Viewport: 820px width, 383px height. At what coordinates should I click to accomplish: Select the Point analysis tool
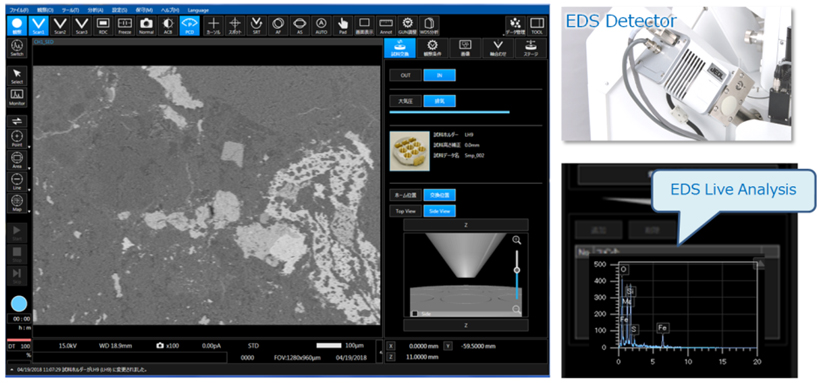click(17, 138)
